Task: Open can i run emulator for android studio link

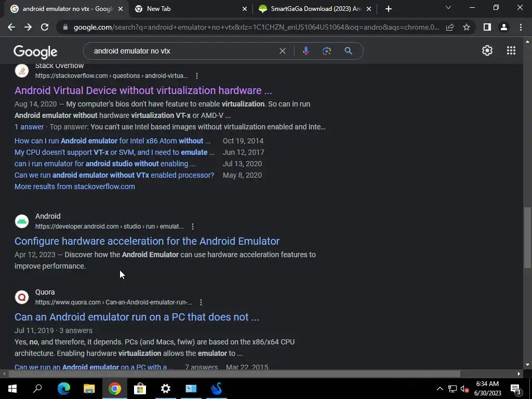Action: pyautogui.click(x=105, y=164)
